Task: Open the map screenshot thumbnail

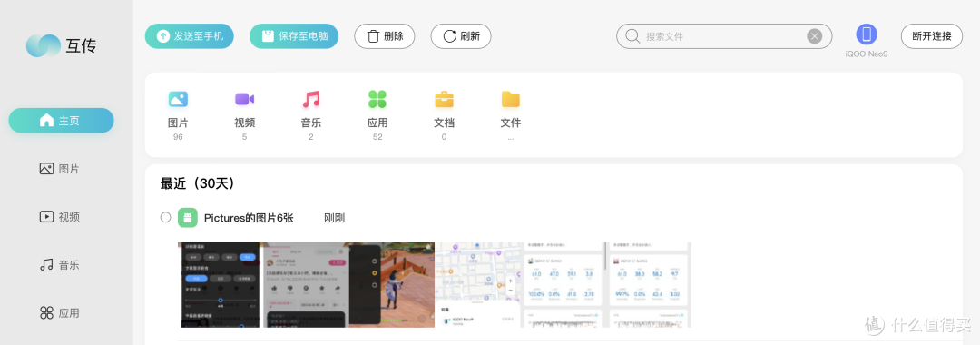Action: coord(478,284)
